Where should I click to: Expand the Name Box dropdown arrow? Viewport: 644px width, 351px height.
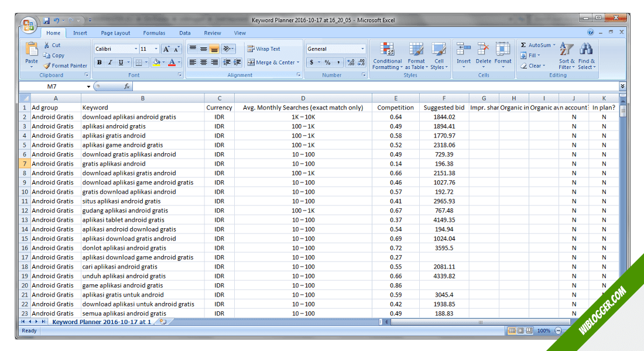pos(88,87)
